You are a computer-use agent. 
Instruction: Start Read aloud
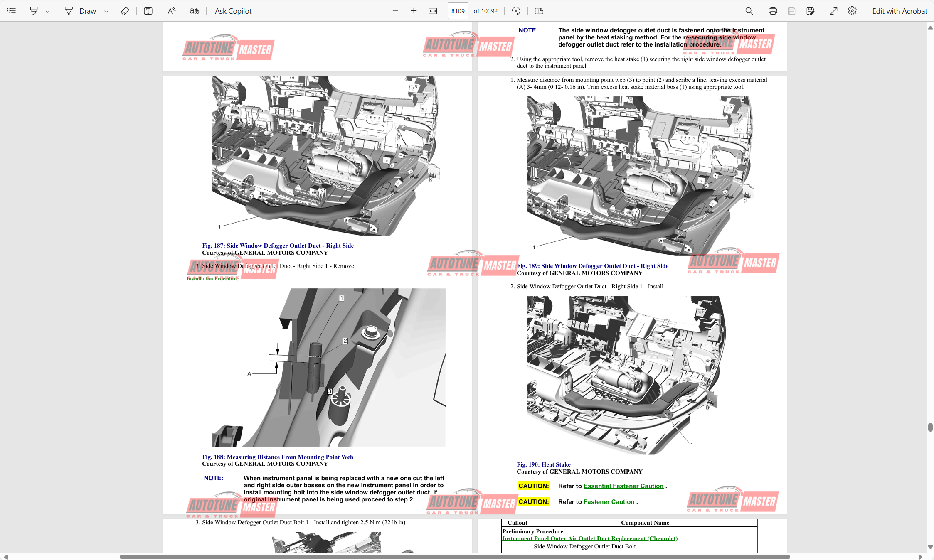tap(171, 11)
